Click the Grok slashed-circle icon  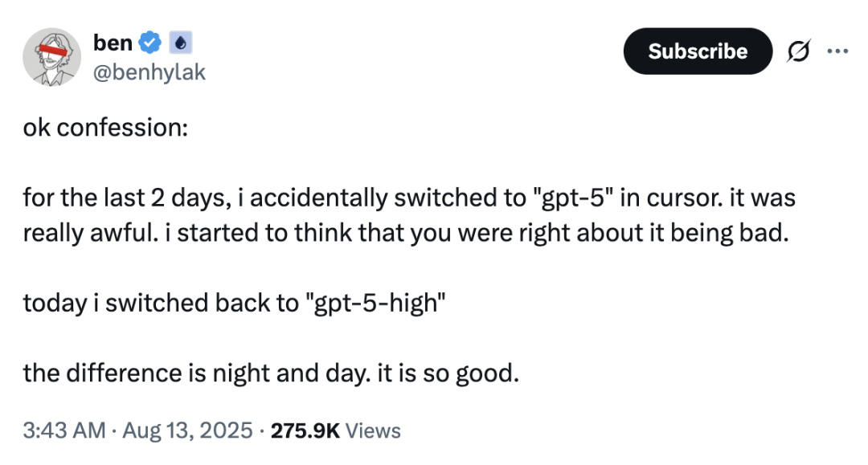798,51
